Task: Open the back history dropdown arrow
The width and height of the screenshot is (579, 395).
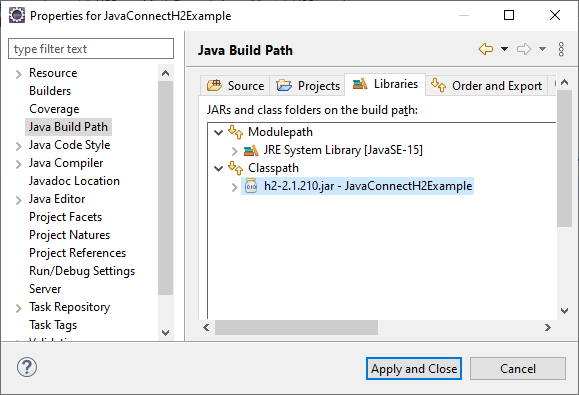Action: pos(504,49)
